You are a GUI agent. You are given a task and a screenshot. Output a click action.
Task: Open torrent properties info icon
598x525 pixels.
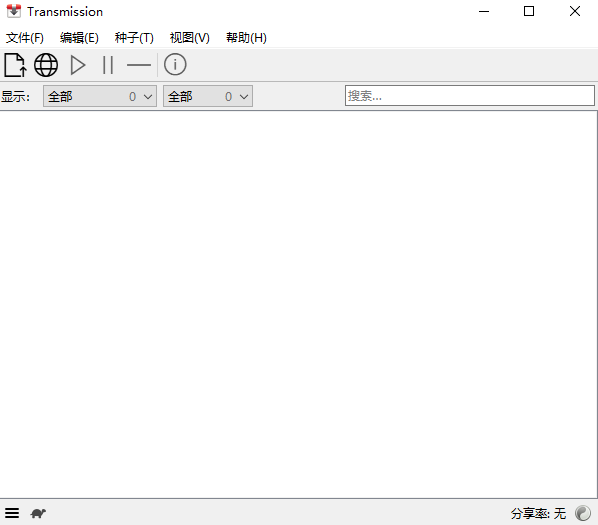[175, 64]
